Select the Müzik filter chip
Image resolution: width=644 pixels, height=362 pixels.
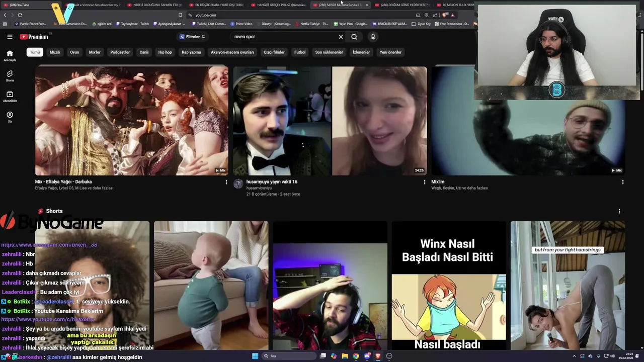(55, 52)
